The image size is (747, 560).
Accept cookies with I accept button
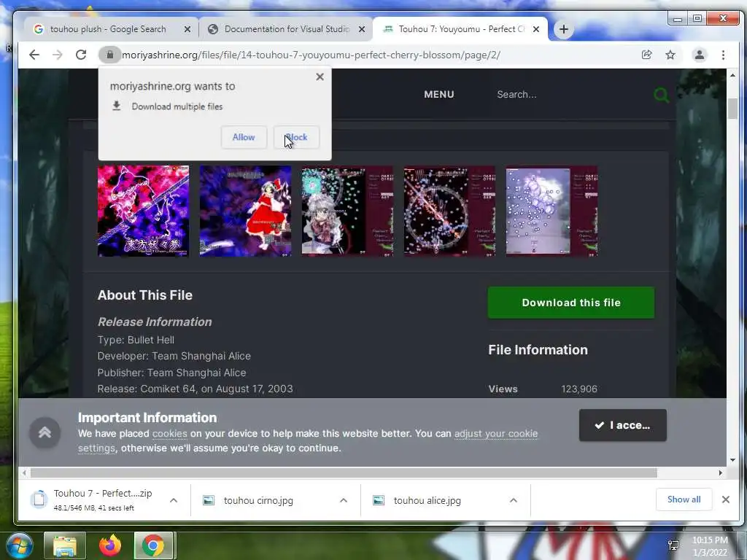[x=623, y=425]
